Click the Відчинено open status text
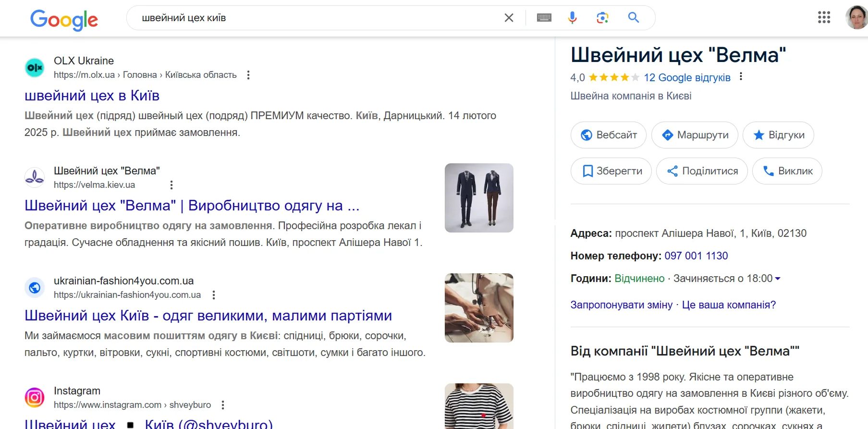The image size is (868, 429). pos(639,279)
